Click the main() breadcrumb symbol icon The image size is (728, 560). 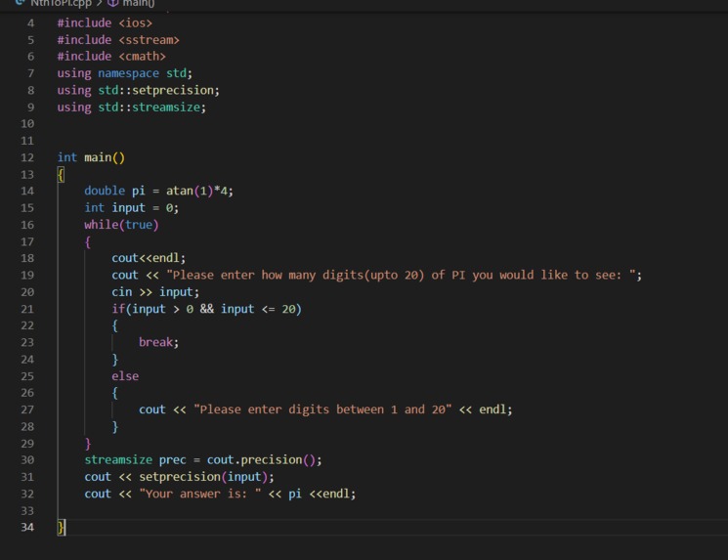[x=112, y=3]
